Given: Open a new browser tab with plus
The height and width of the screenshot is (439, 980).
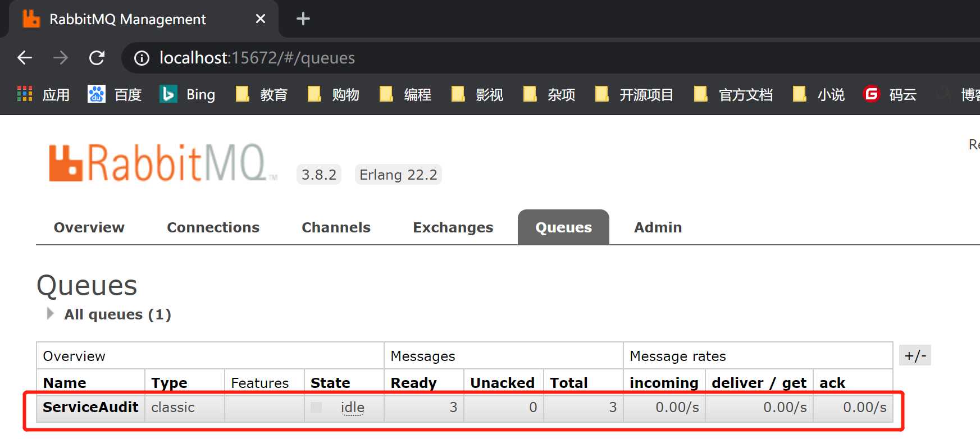Looking at the screenshot, I should click(303, 19).
